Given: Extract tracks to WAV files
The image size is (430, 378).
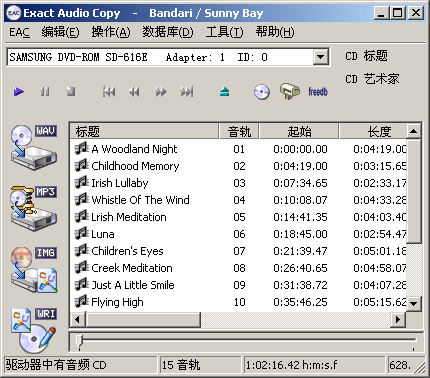Looking at the screenshot, I should click(x=33, y=147).
